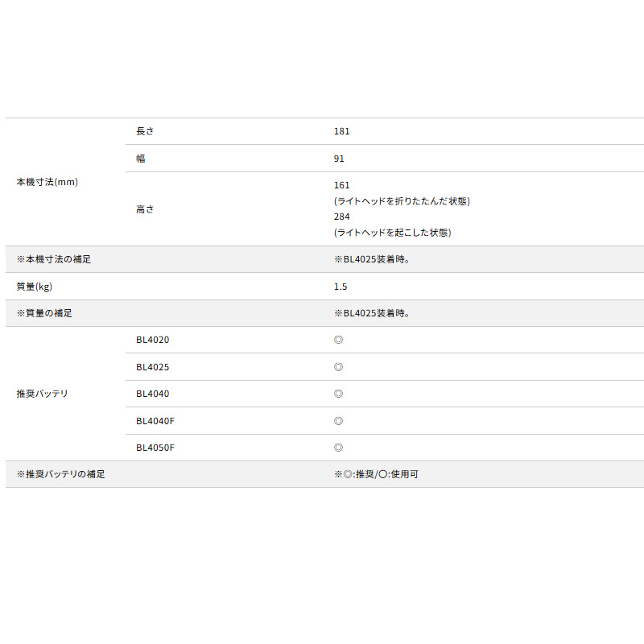Click the ライトヘッドを起こした状態 text
644x644 pixels.
pos(392,233)
